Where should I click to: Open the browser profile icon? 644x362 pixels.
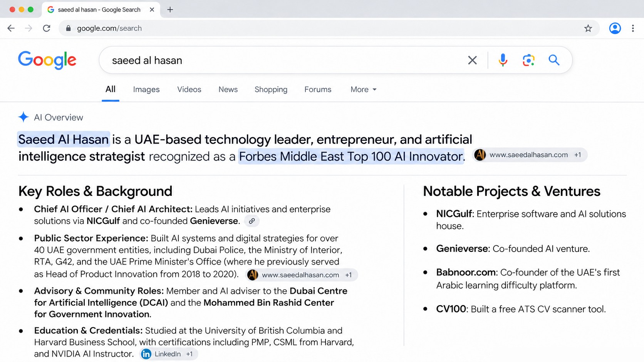point(615,28)
